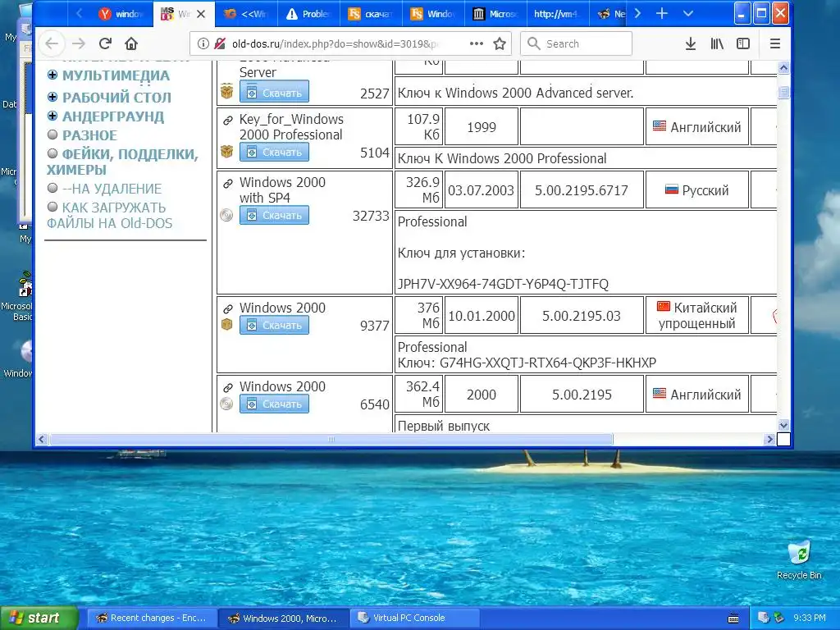Click the Chinese flag next to Китайский

pyautogui.click(x=663, y=307)
